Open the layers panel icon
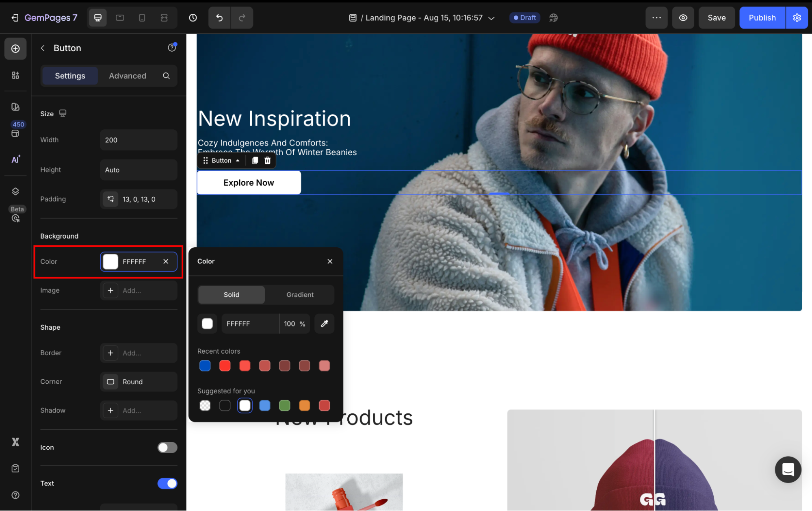 click(x=15, y=191)
